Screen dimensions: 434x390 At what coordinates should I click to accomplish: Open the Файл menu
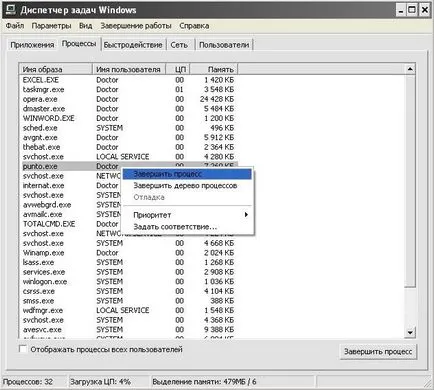pyautogui.click(x=15, y=26)
